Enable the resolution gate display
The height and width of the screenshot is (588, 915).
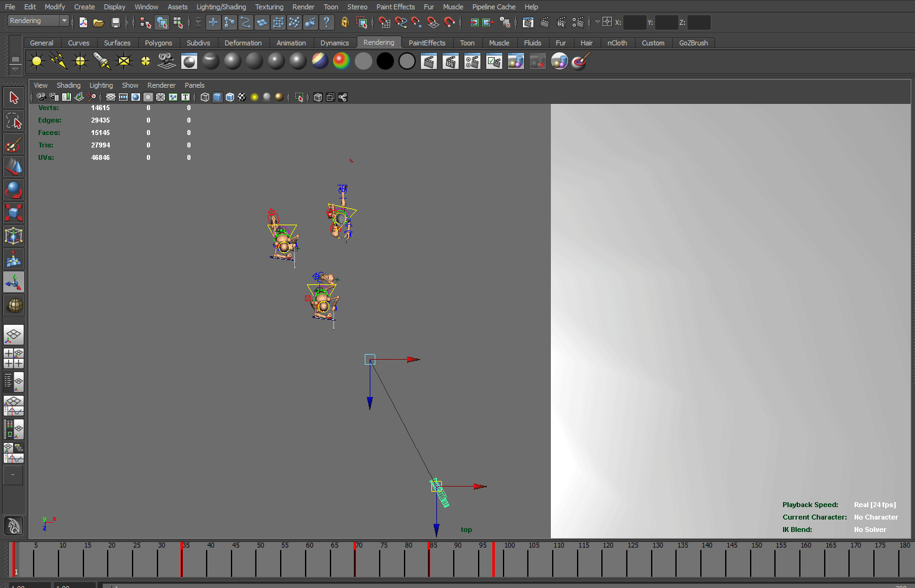(x=136, y=96)
